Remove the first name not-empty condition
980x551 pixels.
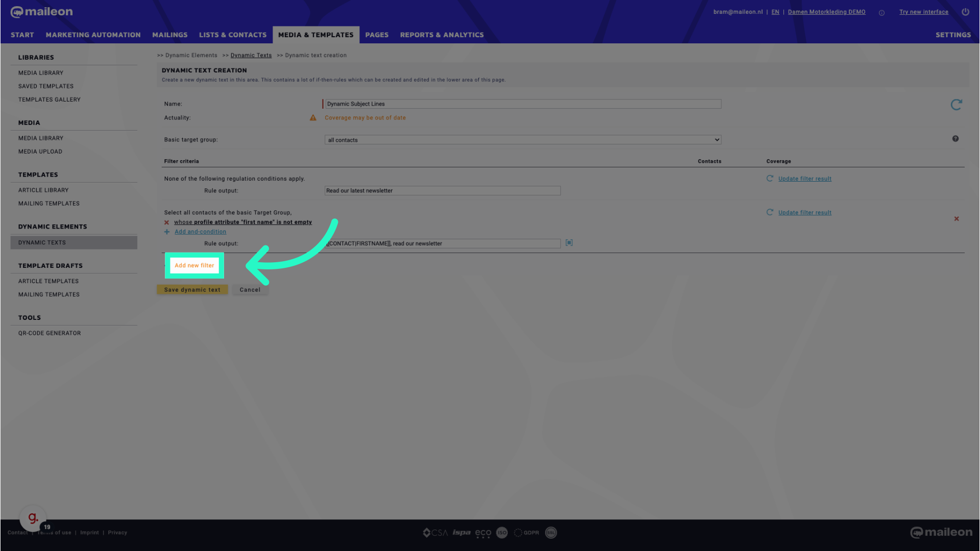coord(166,222)
